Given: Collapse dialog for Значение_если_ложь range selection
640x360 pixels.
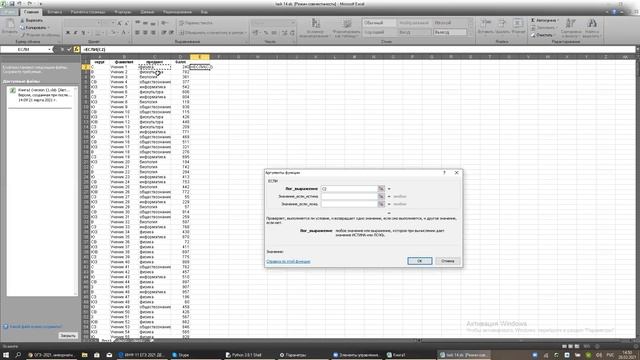Looking at the screenshot, I should point(381,204).
